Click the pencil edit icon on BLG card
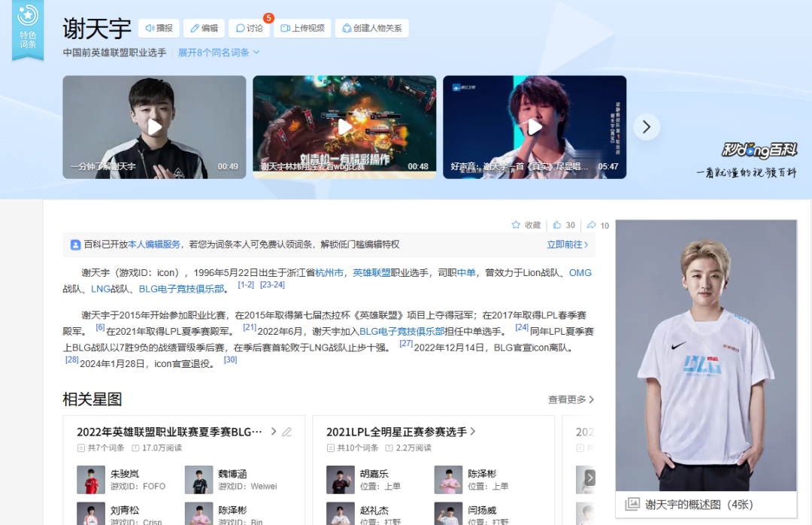 286,432
